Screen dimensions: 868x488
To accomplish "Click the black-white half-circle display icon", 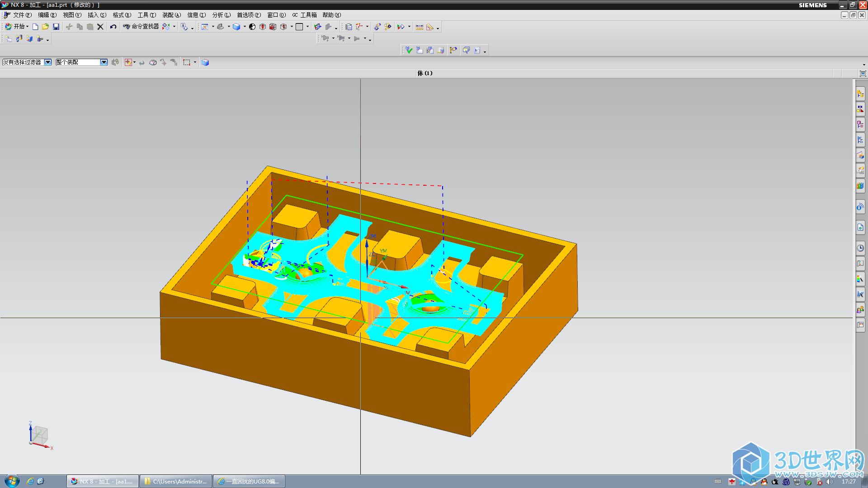I will coord(252,27).
